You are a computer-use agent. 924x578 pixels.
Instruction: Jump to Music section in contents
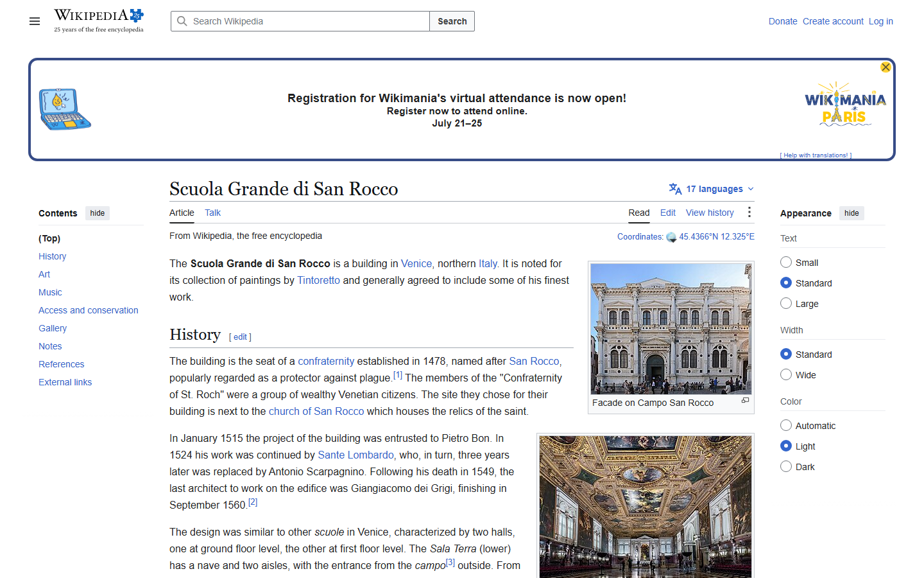pyautogui.click(x=50, y=292)
